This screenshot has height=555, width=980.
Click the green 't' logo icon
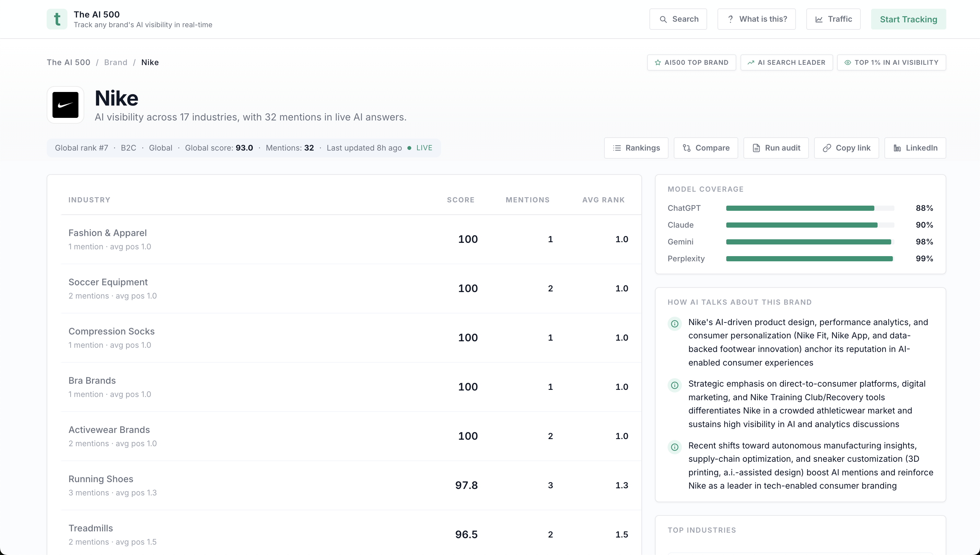[x=57, y=19]
